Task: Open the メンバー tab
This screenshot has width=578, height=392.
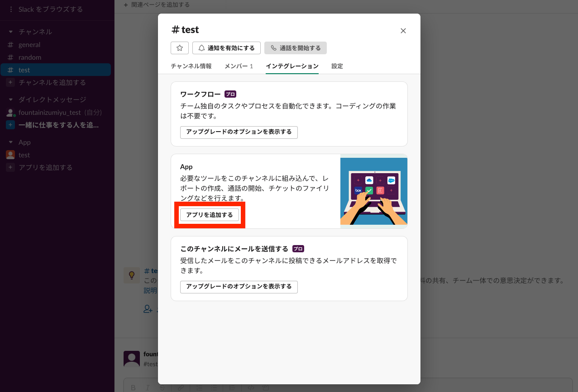Action: click(x=238, y=66)
